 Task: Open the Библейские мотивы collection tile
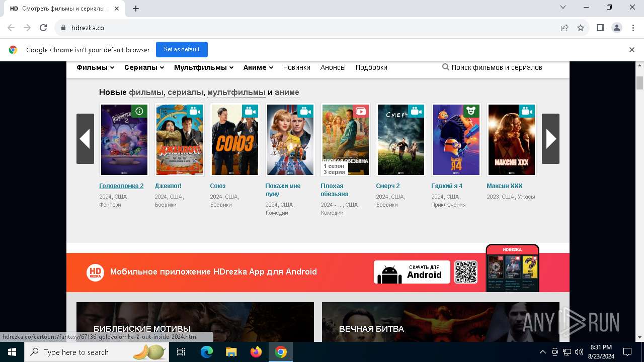[195, 322]
